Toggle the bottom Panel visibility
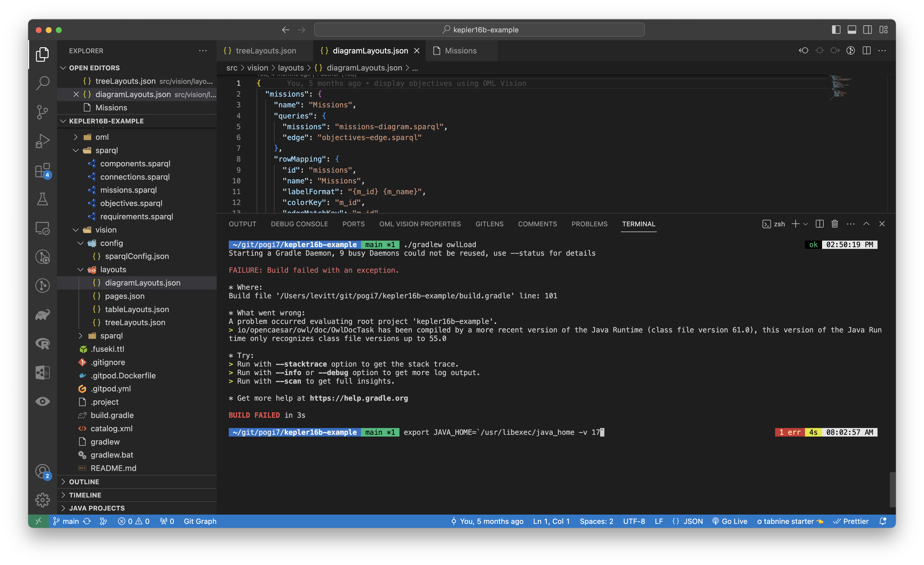 click(x=852, y=30)
